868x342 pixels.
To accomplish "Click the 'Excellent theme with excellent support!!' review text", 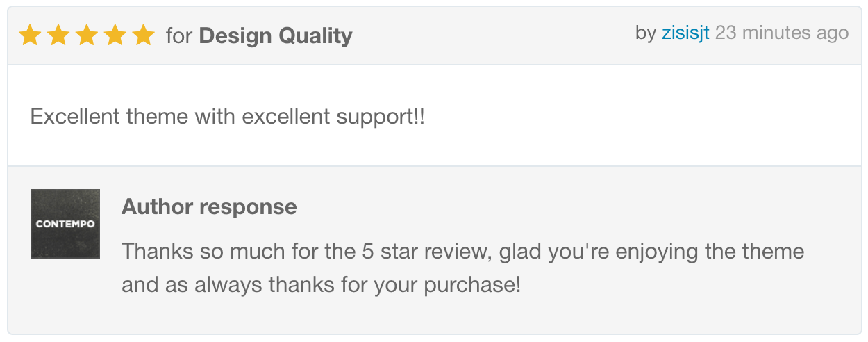I will tap(227, 116).
